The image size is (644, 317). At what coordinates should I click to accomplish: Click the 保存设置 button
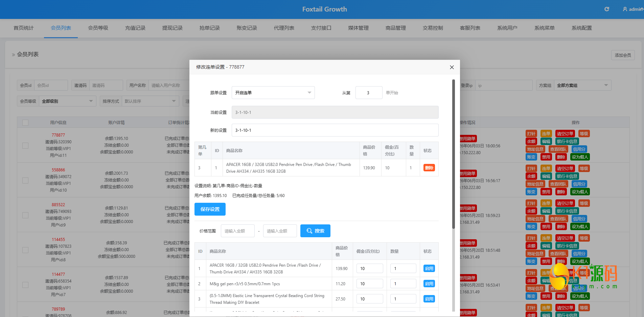coord(210,209)
